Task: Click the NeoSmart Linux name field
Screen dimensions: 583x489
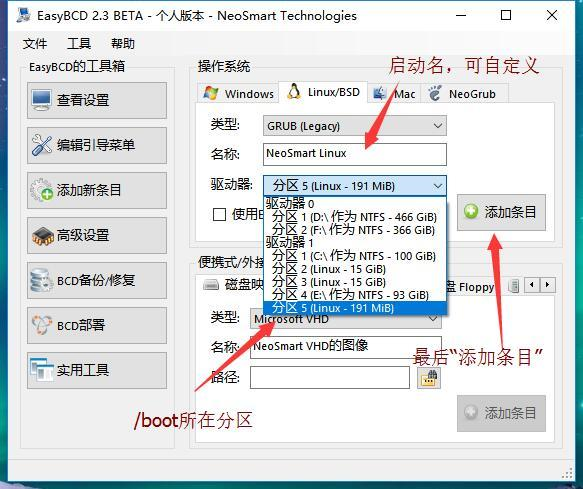Action: (355, 154)
